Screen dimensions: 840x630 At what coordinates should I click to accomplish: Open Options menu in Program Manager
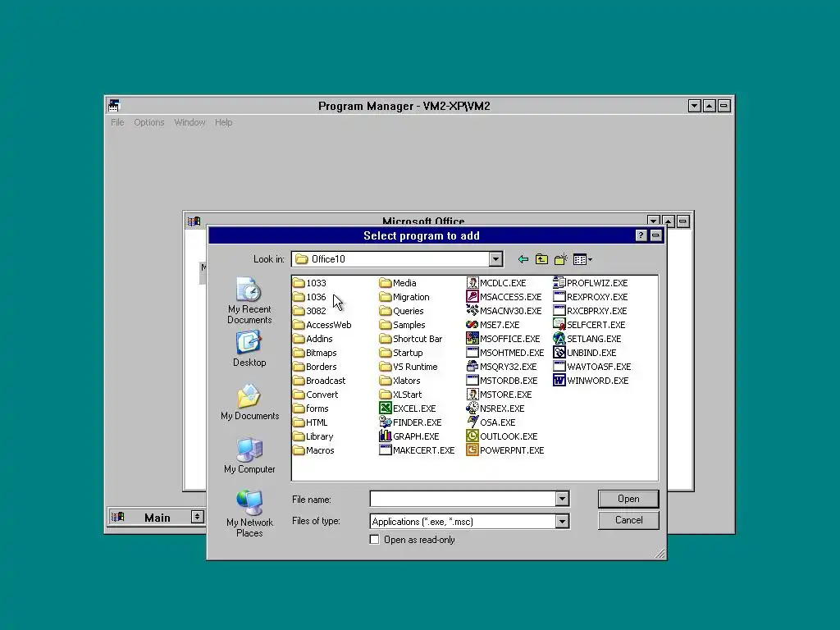tap(149, 122)
